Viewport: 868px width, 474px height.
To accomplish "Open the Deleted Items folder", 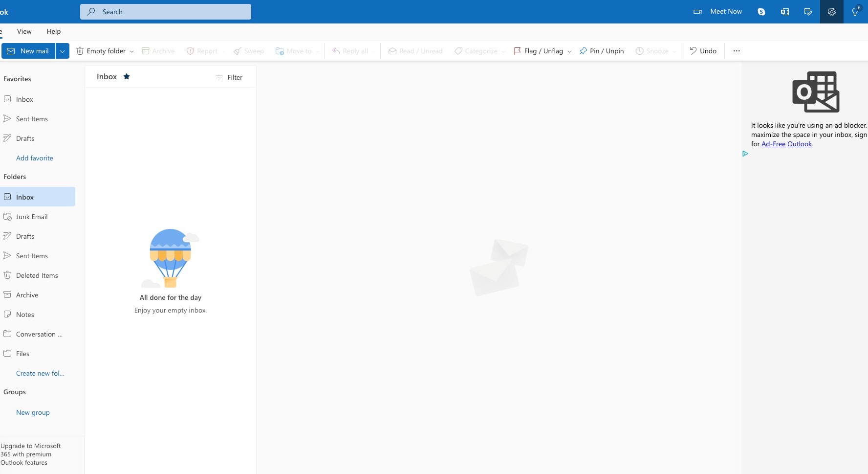I will click(38, 275).
